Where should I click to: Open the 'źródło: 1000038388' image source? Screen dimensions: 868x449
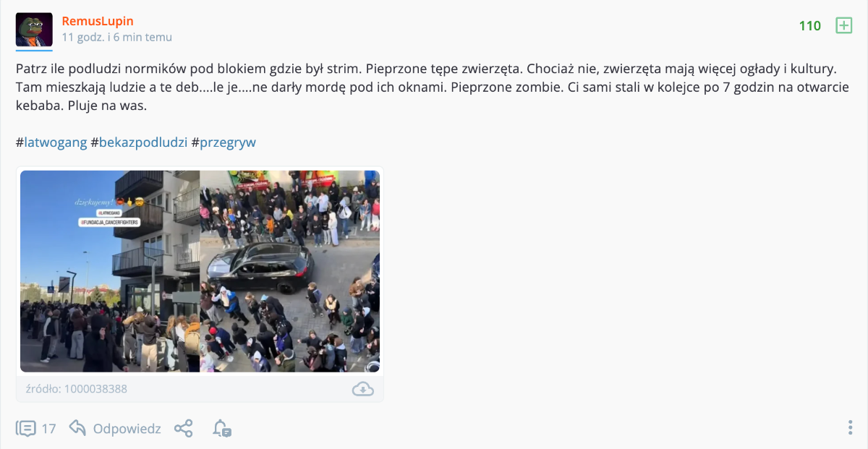coord(77,389)
